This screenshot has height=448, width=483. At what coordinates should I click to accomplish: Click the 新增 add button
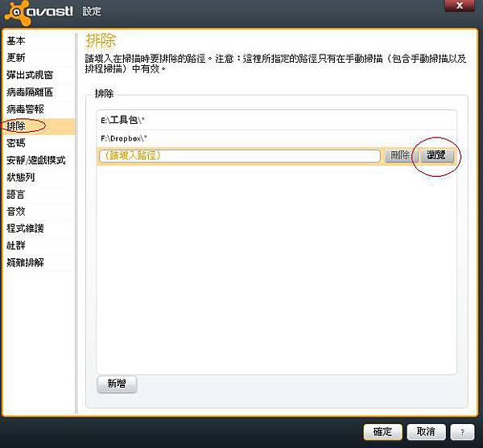point(117,384)
